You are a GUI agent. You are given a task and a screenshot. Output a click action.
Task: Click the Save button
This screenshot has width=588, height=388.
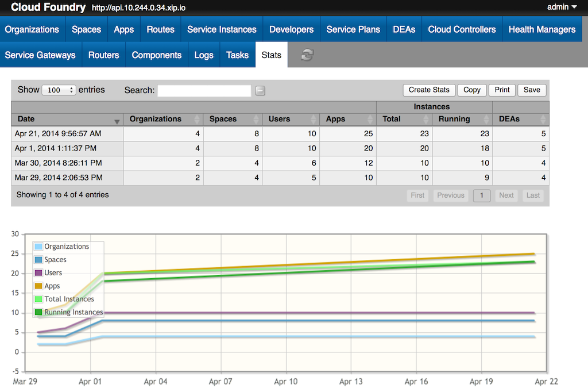532,90
